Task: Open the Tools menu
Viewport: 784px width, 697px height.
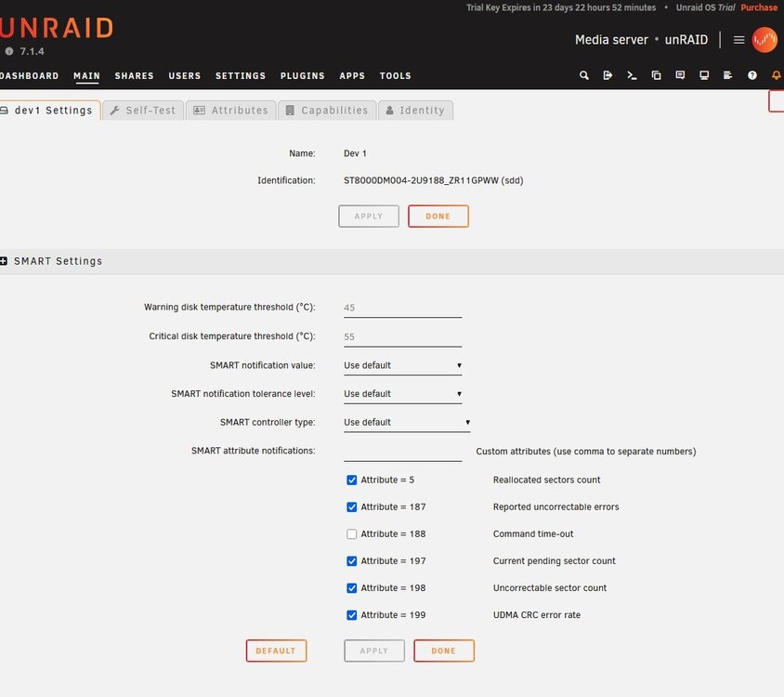Action: coord(396,76)
